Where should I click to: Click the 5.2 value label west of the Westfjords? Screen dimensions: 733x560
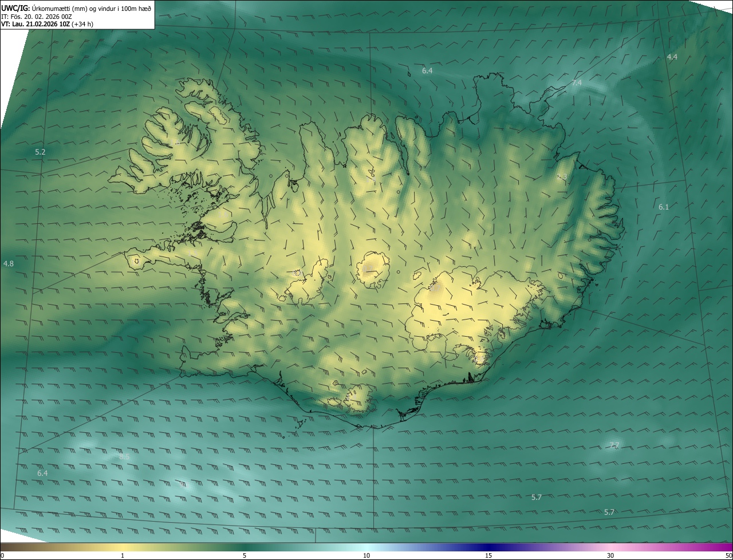point(40,152)
